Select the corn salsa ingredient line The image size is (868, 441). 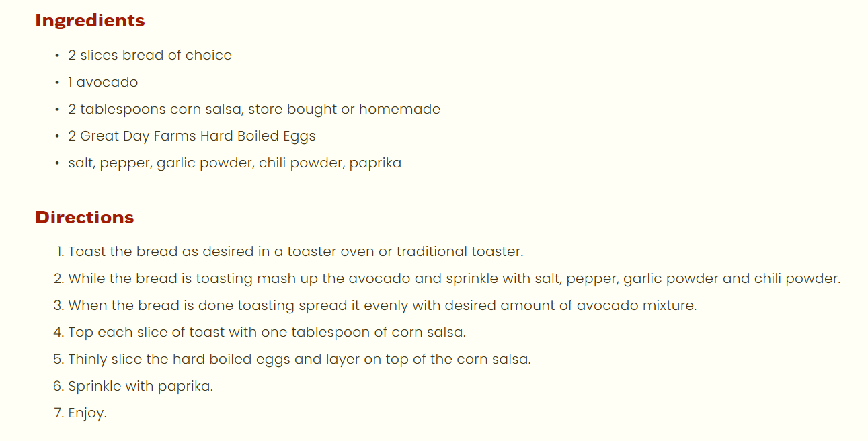(254, 109)
